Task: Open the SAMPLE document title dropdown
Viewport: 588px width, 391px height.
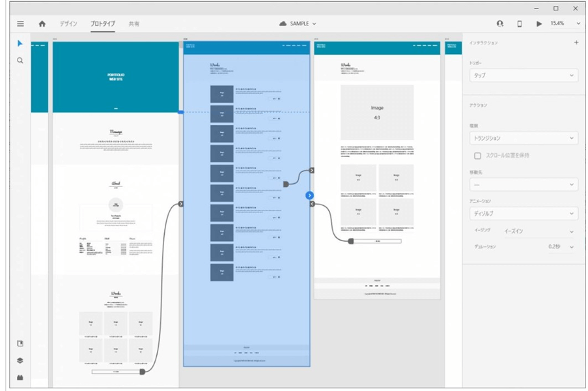Action: click(298, 23)
